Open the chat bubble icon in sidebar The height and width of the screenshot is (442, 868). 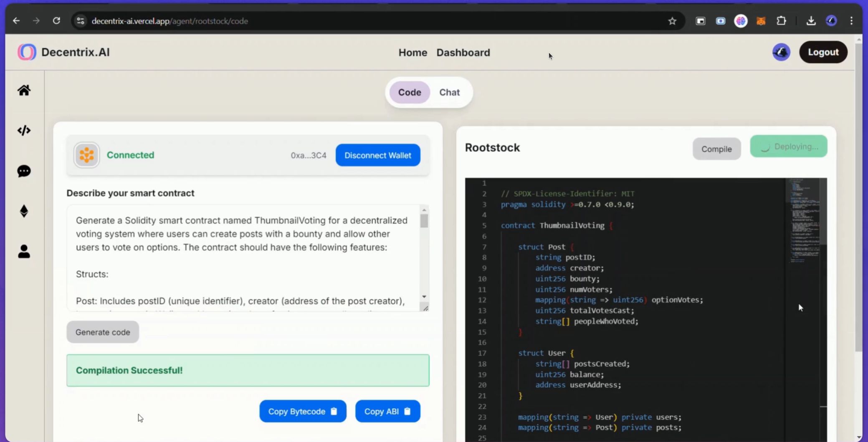[24, 171]
